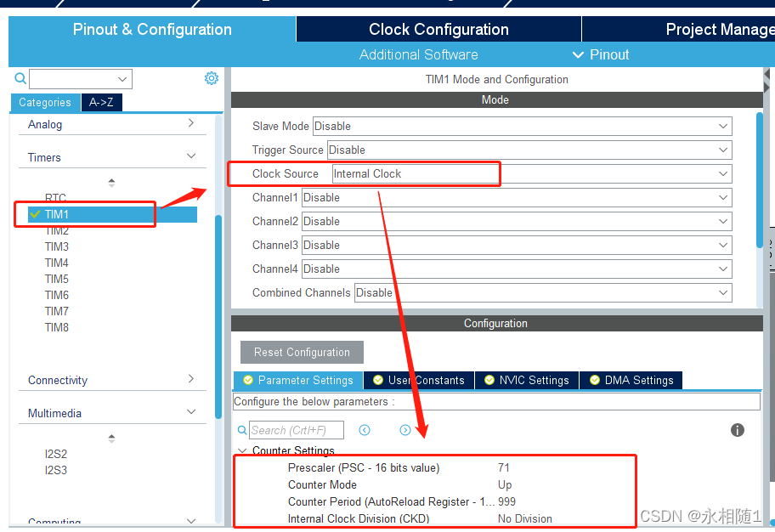Select TIM6 in the timers list
Viewport: 775px width, 532px height.
[57, 295]
